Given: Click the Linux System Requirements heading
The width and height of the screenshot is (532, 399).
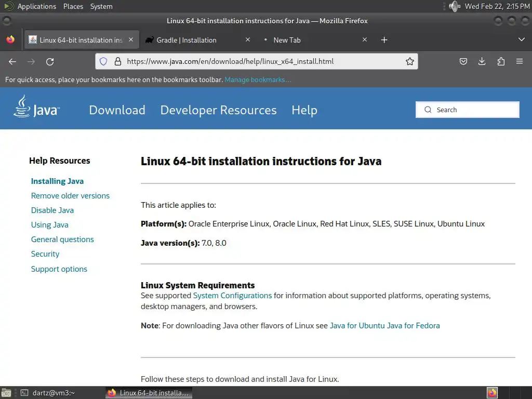Looking at the screenshot, I should click(x=198, y=285).
